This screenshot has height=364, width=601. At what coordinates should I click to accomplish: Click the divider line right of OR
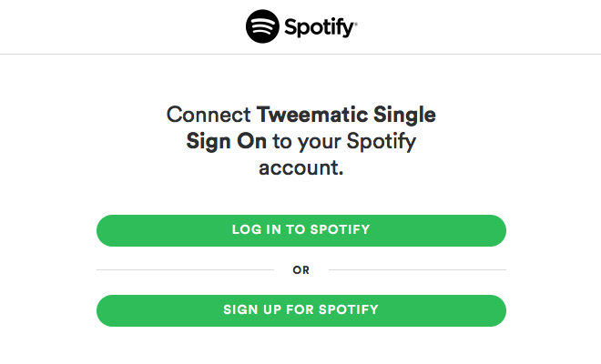point(417,269)
